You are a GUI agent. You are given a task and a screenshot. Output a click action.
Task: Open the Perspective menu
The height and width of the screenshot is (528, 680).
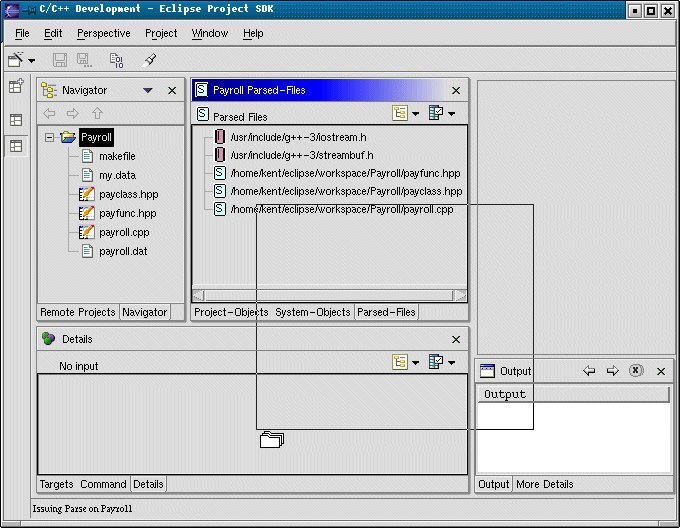coord(103,33)
